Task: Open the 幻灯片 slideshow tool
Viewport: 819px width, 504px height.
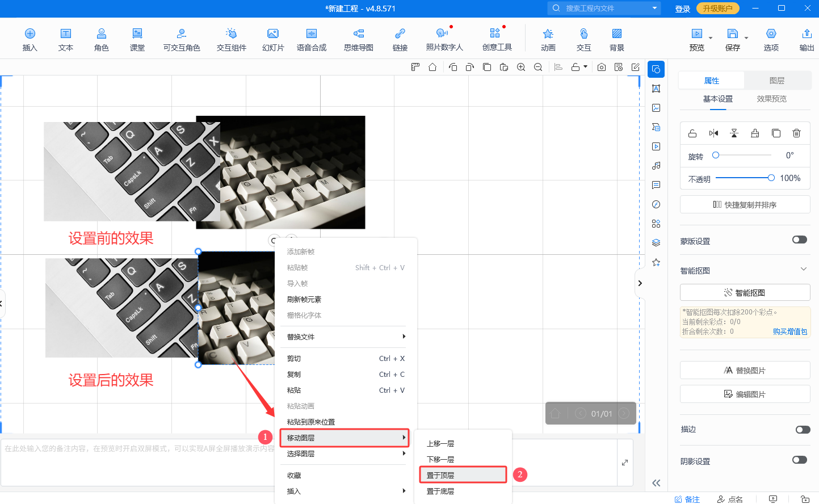Action: [x=273, y=39]
